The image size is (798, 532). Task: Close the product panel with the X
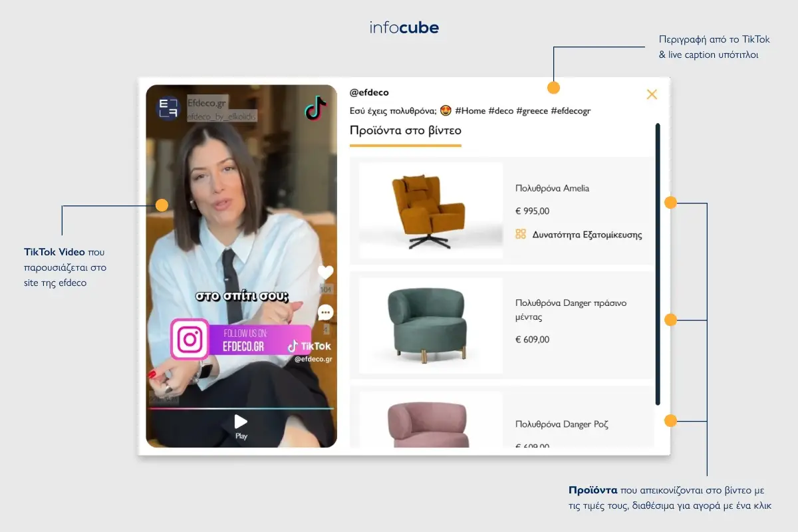[x=652, y=94]
